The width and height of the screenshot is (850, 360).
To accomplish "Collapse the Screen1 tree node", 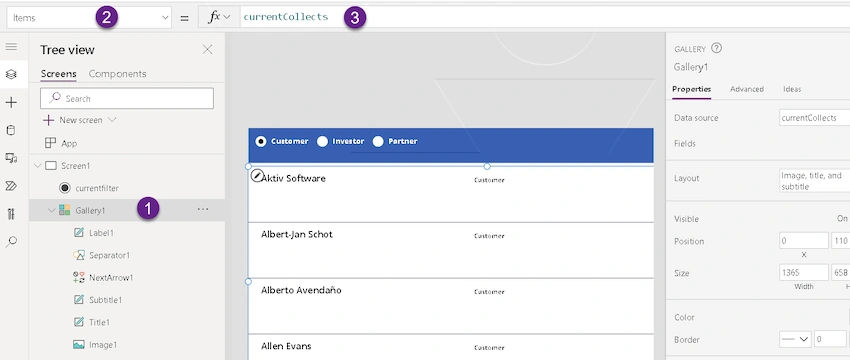I will click(x=37, y=166).
